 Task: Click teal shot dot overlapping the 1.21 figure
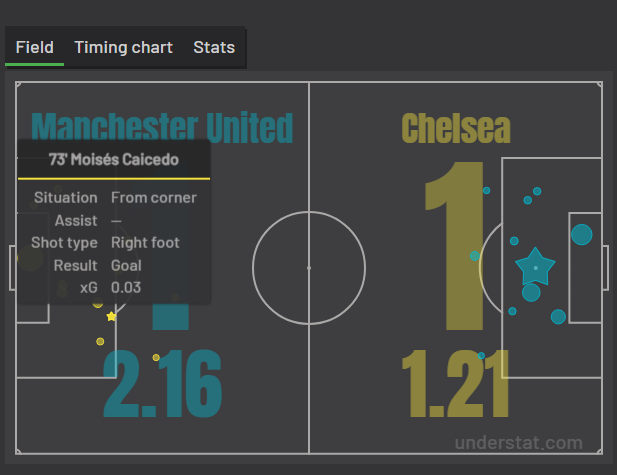point(481,356)
